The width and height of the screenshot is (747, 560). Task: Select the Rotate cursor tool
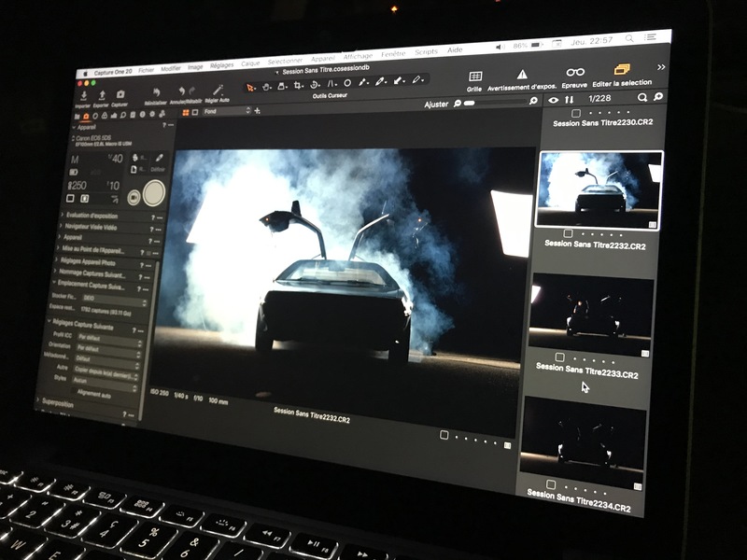coord(315,85)
